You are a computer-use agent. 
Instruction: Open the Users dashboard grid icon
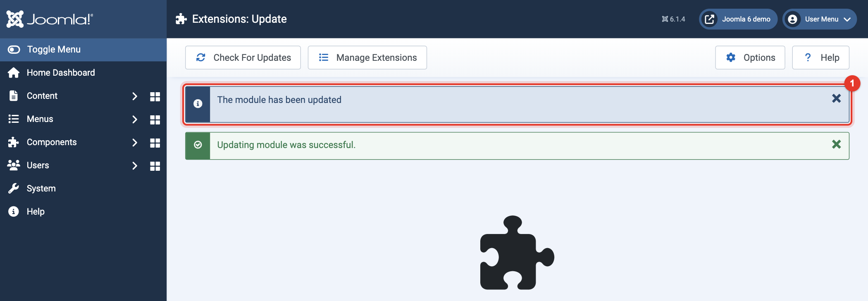point(155,166)
